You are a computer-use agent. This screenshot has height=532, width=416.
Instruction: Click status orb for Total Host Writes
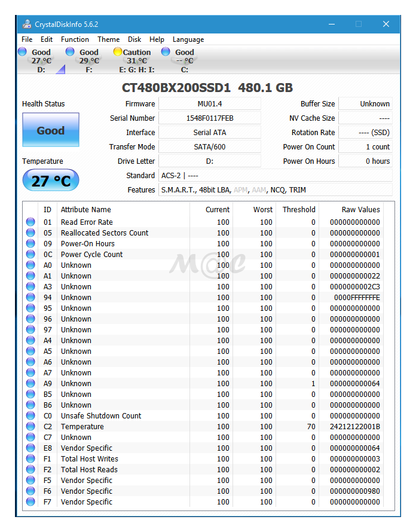pos(30,458)
